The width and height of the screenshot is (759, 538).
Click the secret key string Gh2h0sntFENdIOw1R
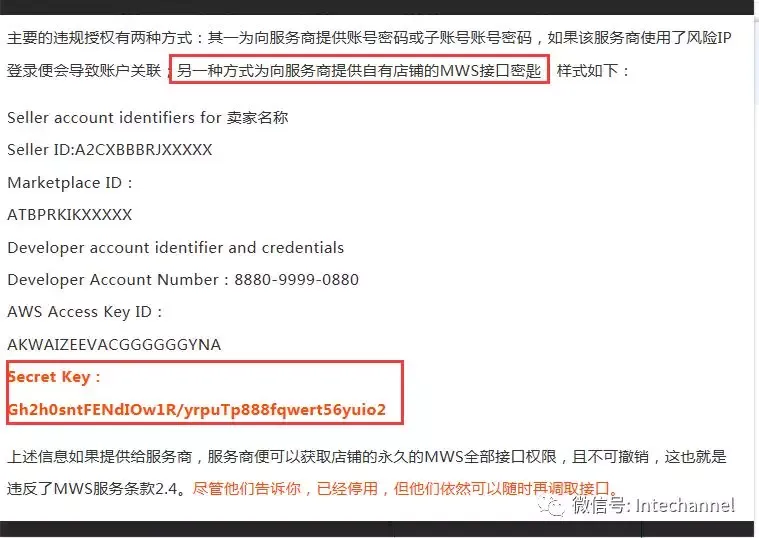pos(93,410)
